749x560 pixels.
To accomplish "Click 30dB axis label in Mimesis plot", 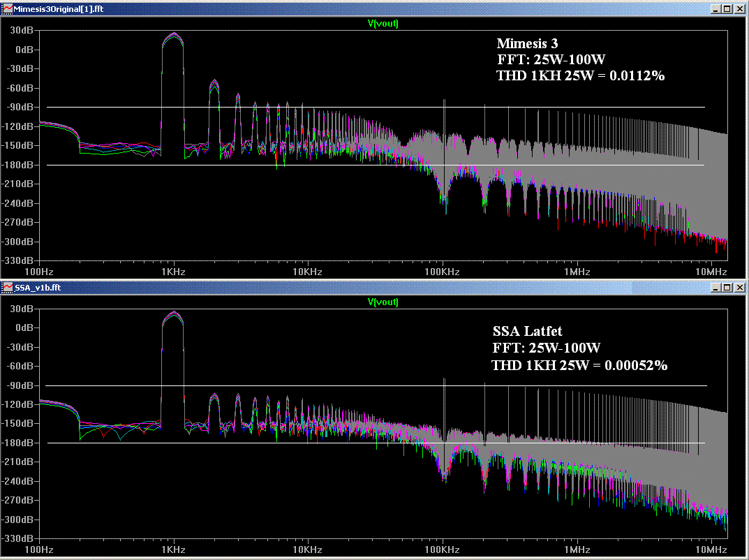I will pyautogui.click(x=22, y=31).
